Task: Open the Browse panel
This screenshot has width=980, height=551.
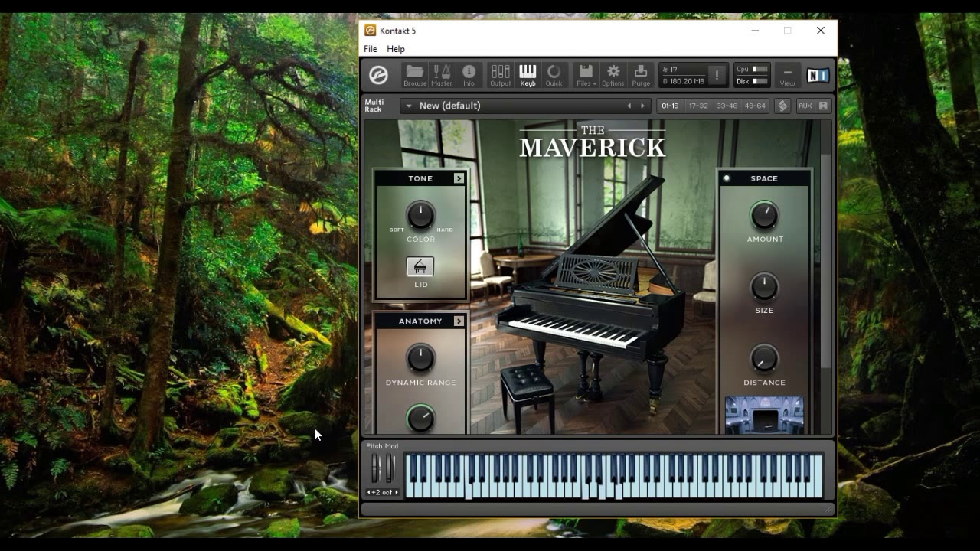Action: [415, 75]
